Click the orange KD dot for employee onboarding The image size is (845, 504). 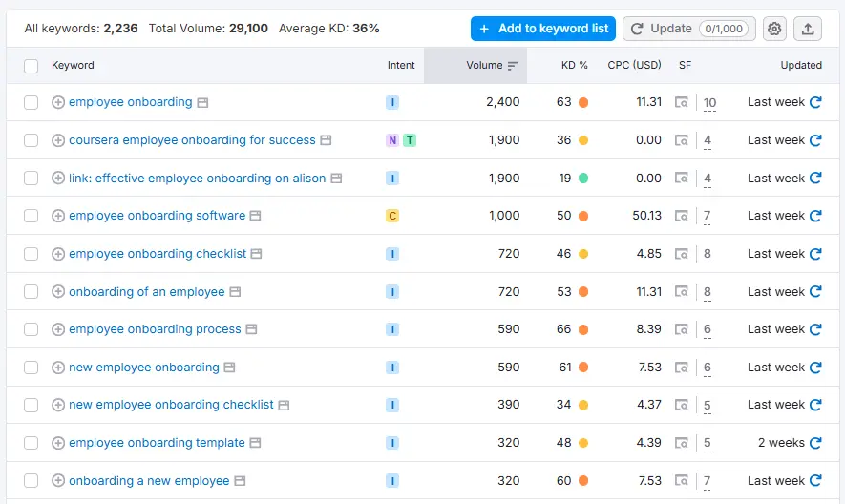583,102
